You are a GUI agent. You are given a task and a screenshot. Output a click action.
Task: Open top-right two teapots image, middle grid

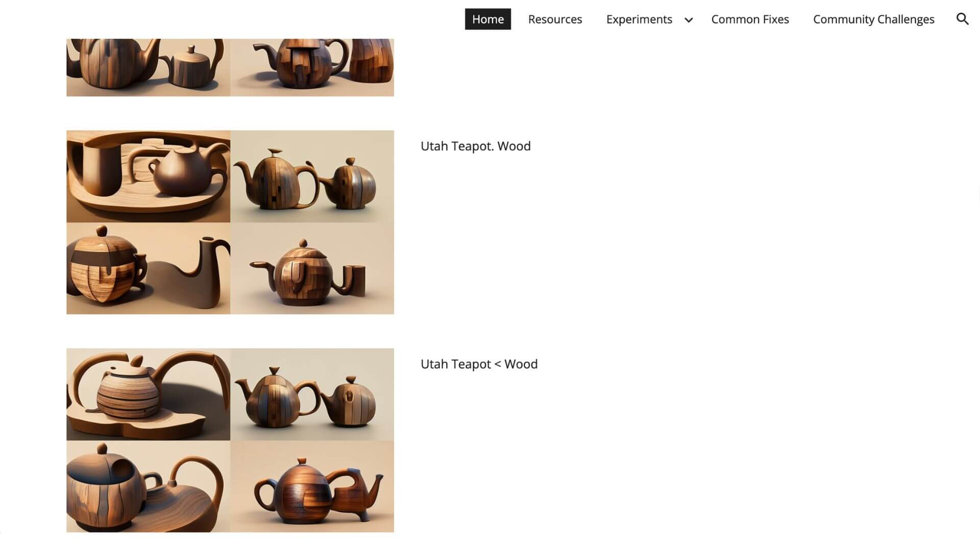[x=312, y=177]
